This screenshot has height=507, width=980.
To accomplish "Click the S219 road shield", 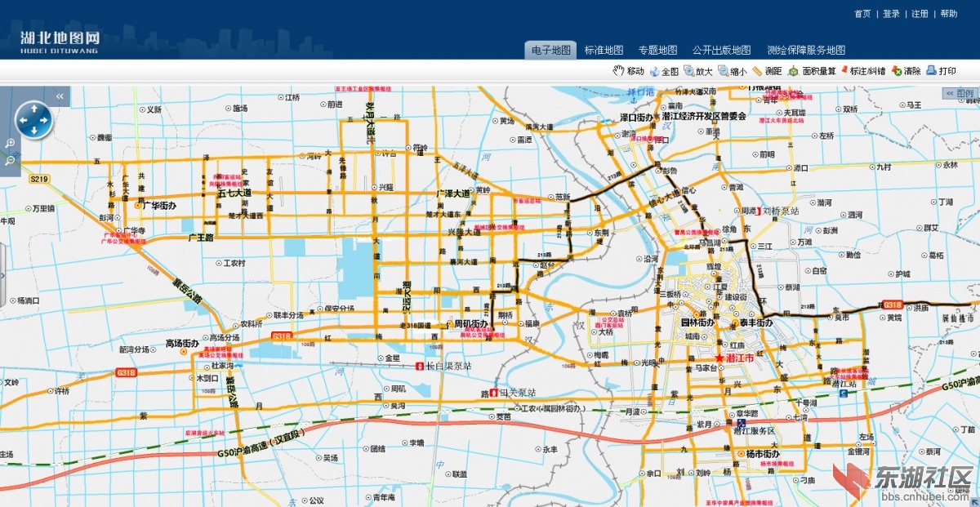I will click(39, 178).
